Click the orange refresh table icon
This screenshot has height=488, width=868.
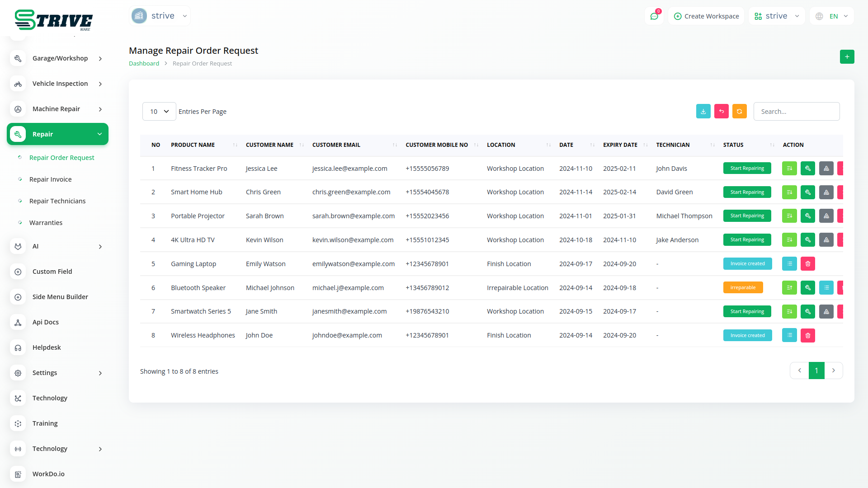click(x=739, y=111)
